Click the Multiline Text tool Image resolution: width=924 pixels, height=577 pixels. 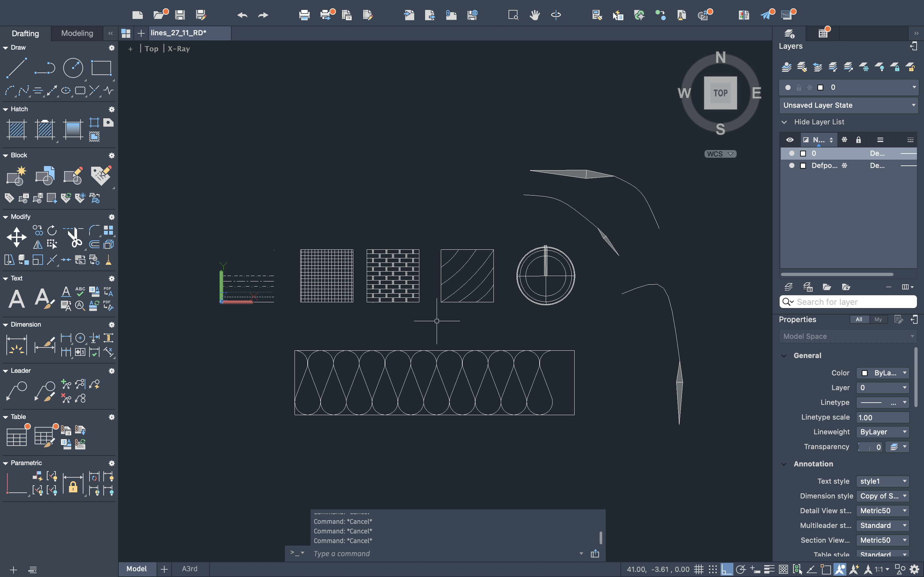16,298
